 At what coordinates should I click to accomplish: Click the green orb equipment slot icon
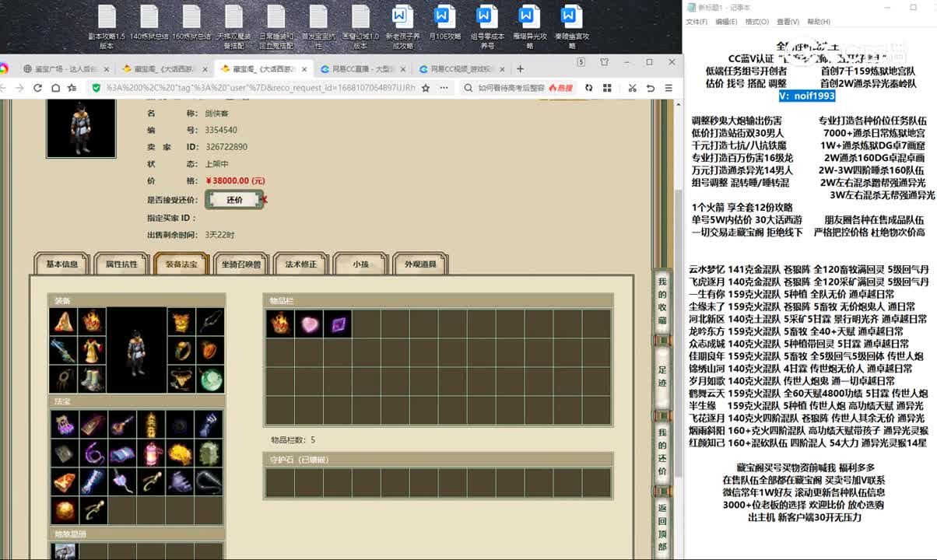210,379
